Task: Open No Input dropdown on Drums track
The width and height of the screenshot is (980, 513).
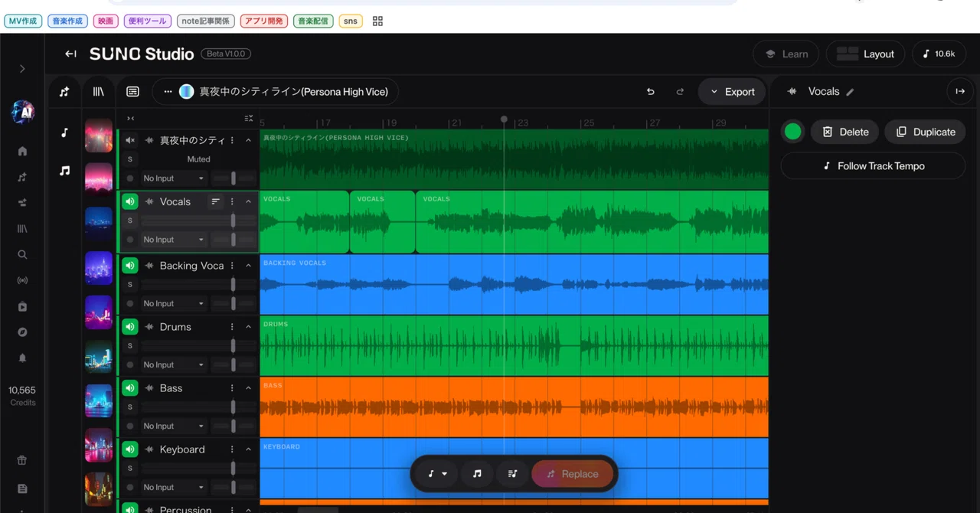Action: (x=174, y=364)
